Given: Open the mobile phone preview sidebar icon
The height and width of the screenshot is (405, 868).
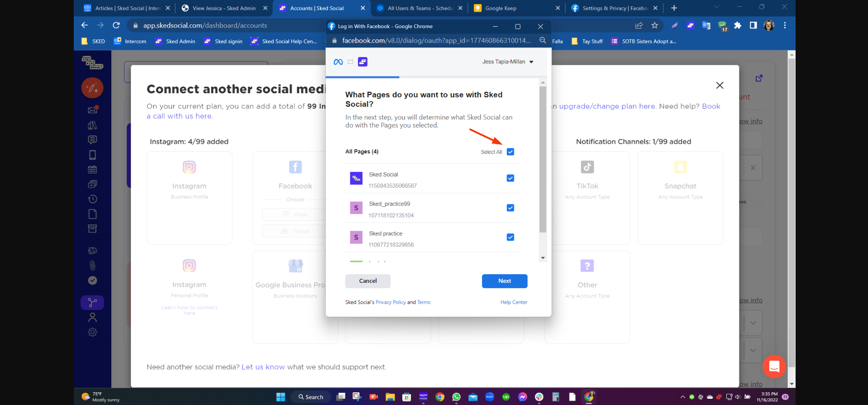Looking at the screenshot, I should (x=92, y=155).
